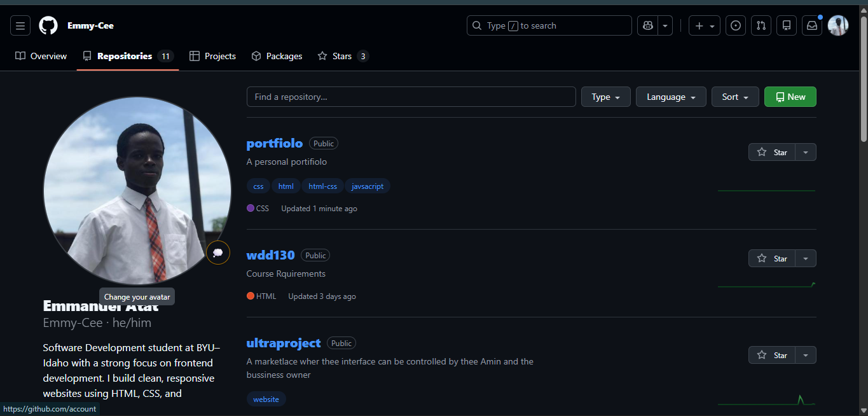Click 'Updated 1 minute ago' text

(x=319, y=209)
